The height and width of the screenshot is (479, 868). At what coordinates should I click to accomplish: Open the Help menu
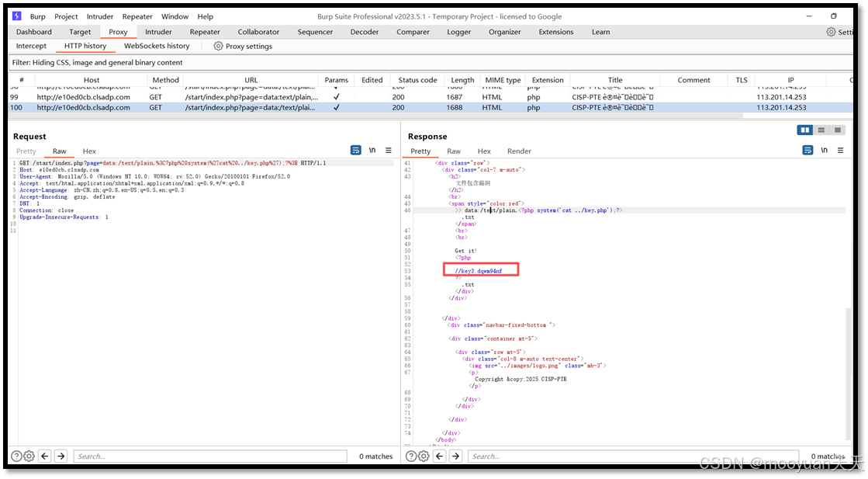click(206, 16)
